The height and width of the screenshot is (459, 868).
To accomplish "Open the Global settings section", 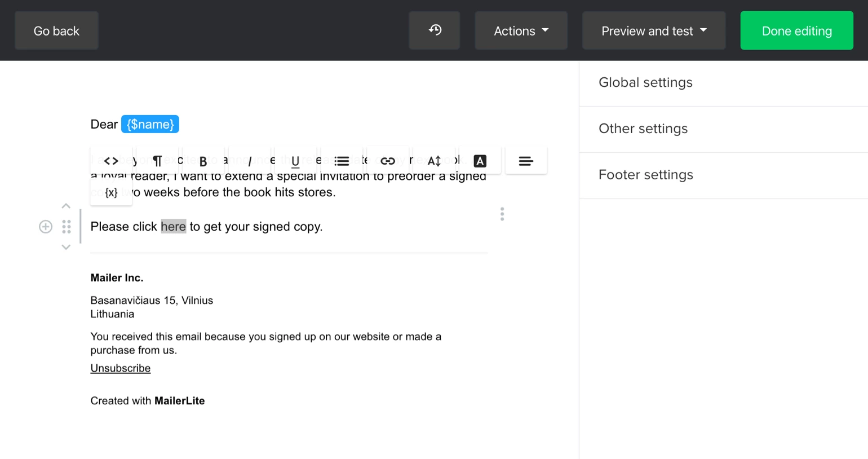I will coord(645,83).
